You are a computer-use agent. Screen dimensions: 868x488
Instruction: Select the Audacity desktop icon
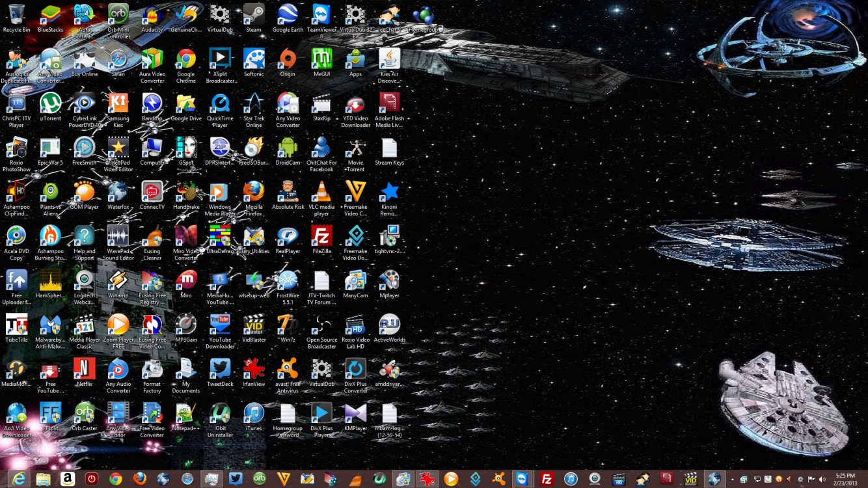152,18
